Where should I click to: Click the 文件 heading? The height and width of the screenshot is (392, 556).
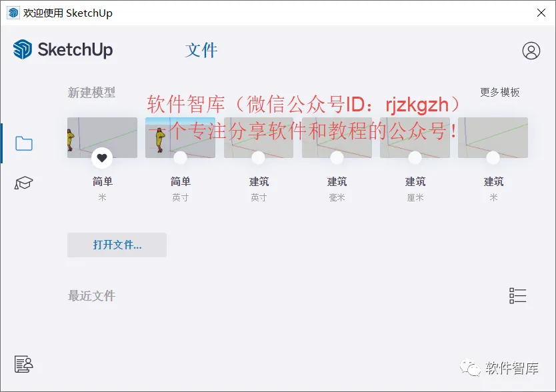(201, 50)
